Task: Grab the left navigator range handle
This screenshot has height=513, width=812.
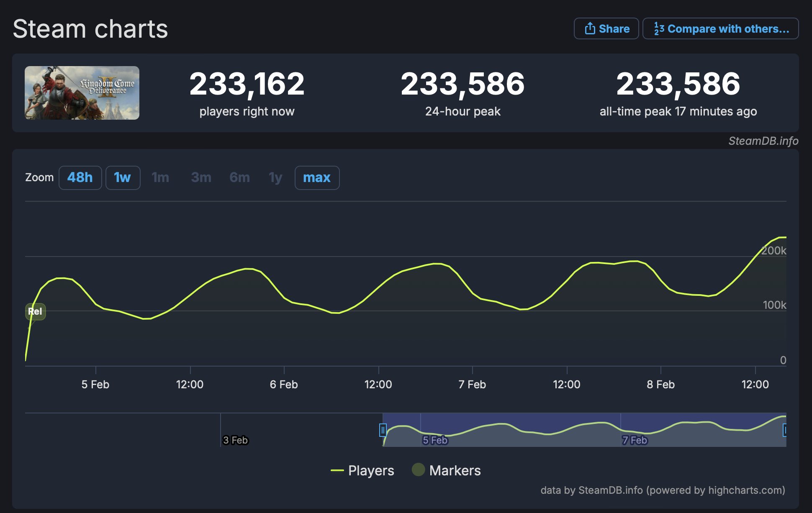Action: click(x=383, y=430)
